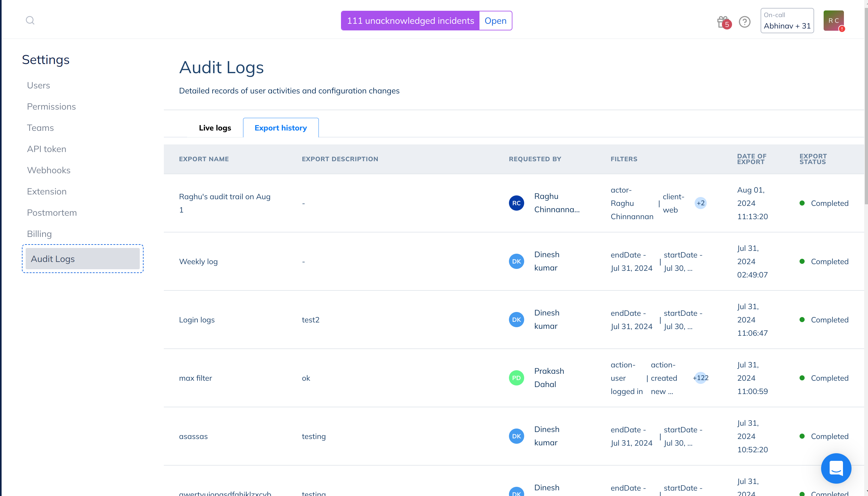Navigate to the Billing settings
868x496 pixels.
coord(40,234)
